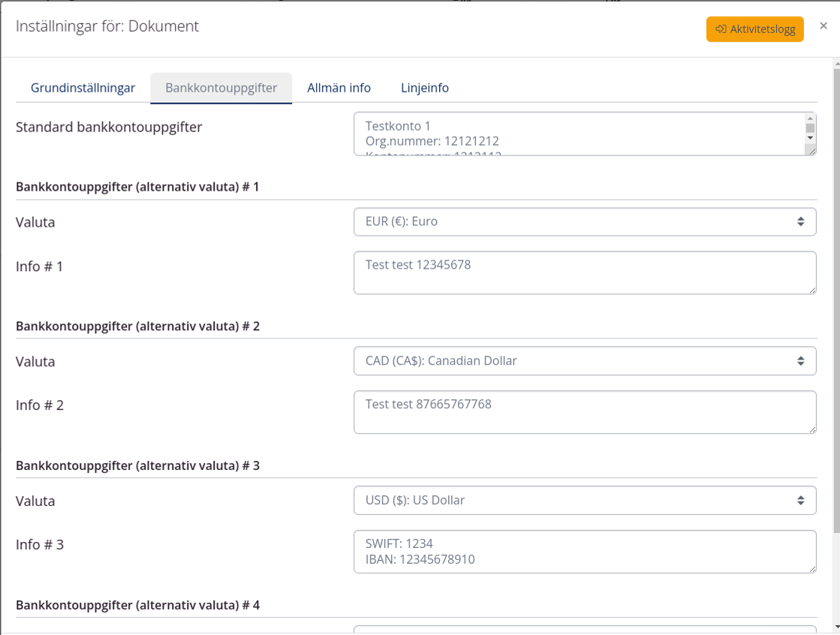Click into the Info # 2 text area
The height and width of the screenshot is (635, 840).
pyautogui.click(x=584, y=412)
